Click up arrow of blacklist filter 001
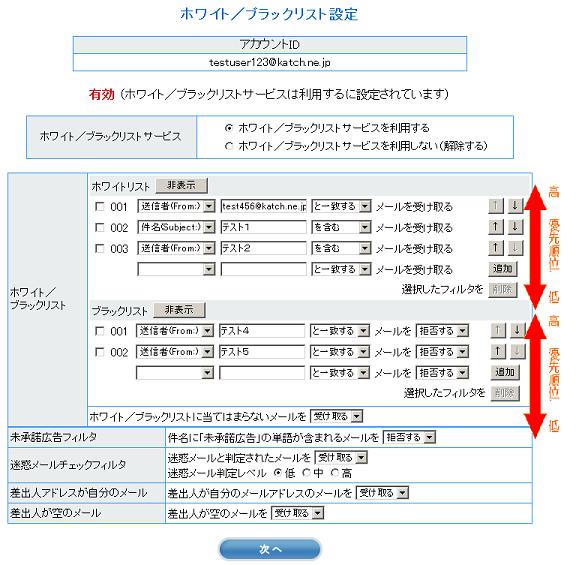Screen dimensions: 579x565 [x=498, y=331]
